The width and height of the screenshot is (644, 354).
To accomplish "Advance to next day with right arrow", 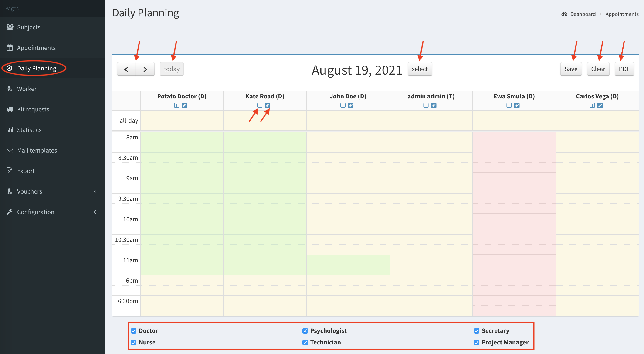I will point(145,69).
